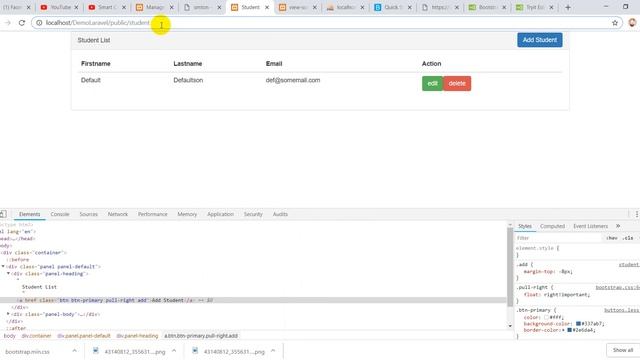Select body in the DOM breadcrumb
Screen dimensions: 640x360
[9, 336]
